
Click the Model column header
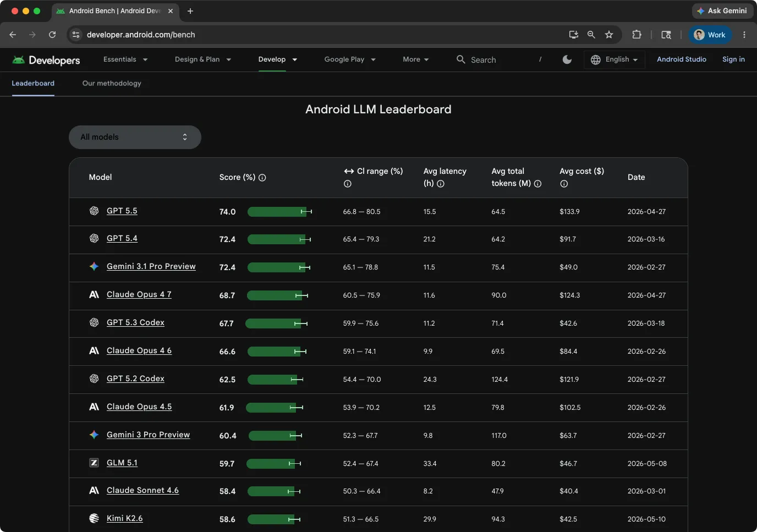pos(100,177)
